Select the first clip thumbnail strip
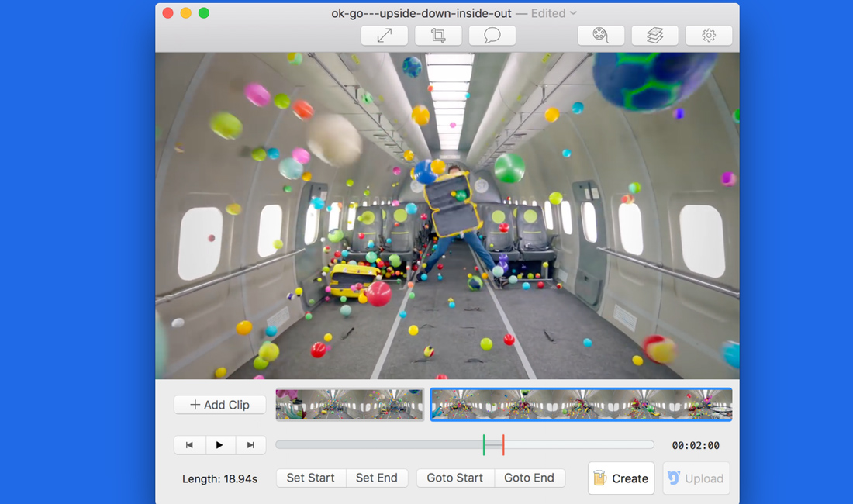The image size is (853, 504). click(350, 405)
